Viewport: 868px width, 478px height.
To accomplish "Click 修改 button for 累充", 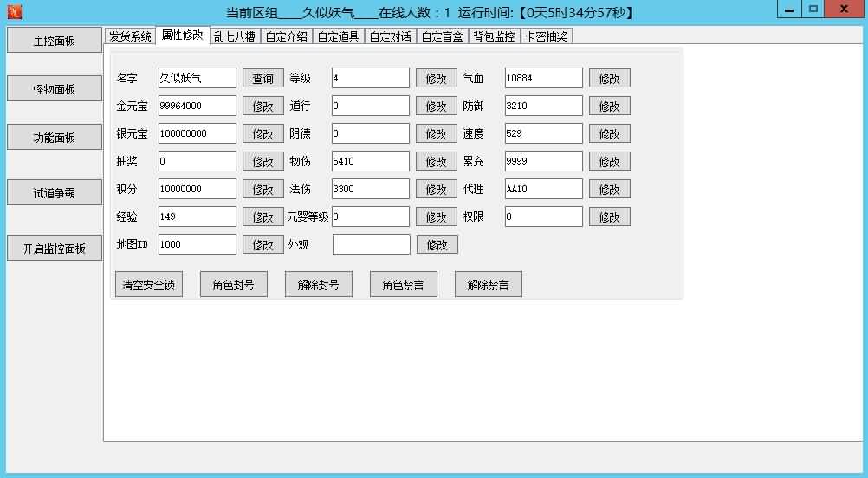I will pos(610,161).
